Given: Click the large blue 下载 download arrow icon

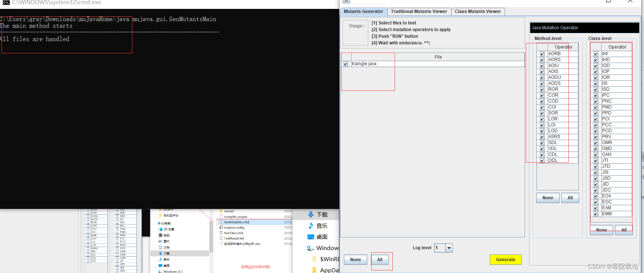Looking at the screenshot, I should tap(311, 214).
